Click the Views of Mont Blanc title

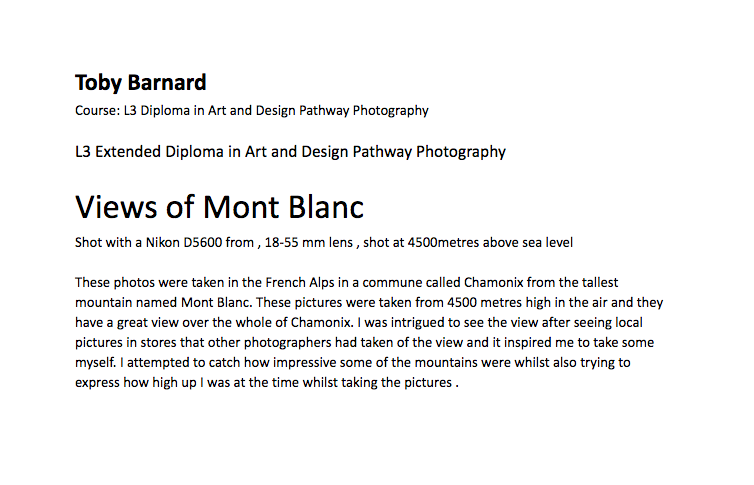pyautogui.click(x=219, y=207)
